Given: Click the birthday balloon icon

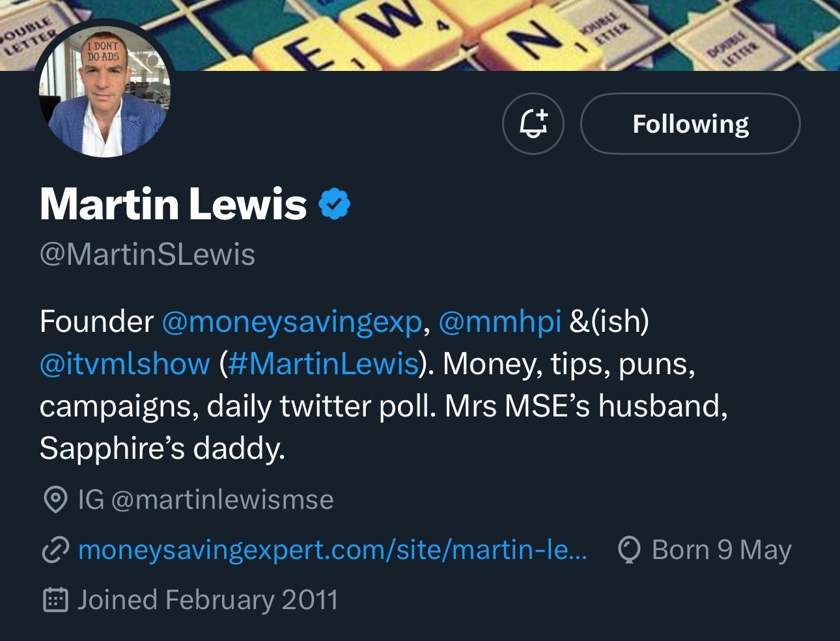Looking at the screenshot, I should pyautogui.click(x=629, y=550).
